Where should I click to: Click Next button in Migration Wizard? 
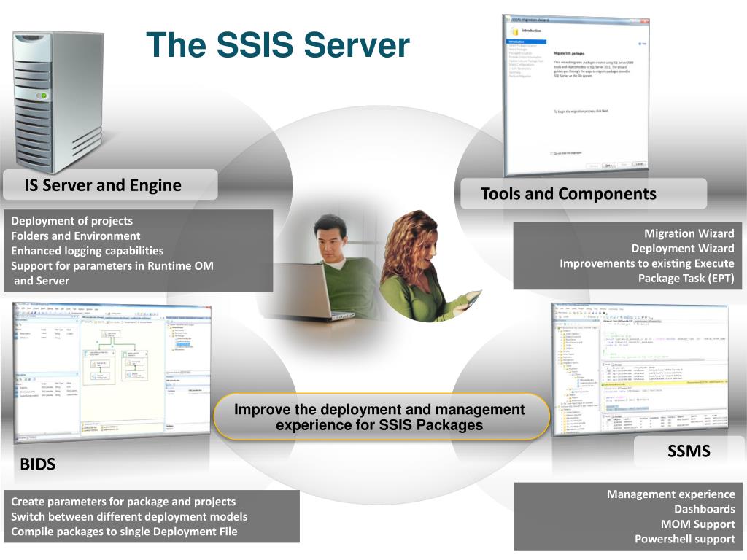click(608, 166)
